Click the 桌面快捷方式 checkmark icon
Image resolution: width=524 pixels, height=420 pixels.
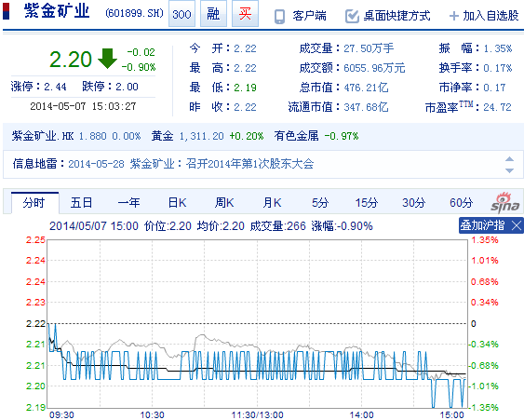click(352, 16)
